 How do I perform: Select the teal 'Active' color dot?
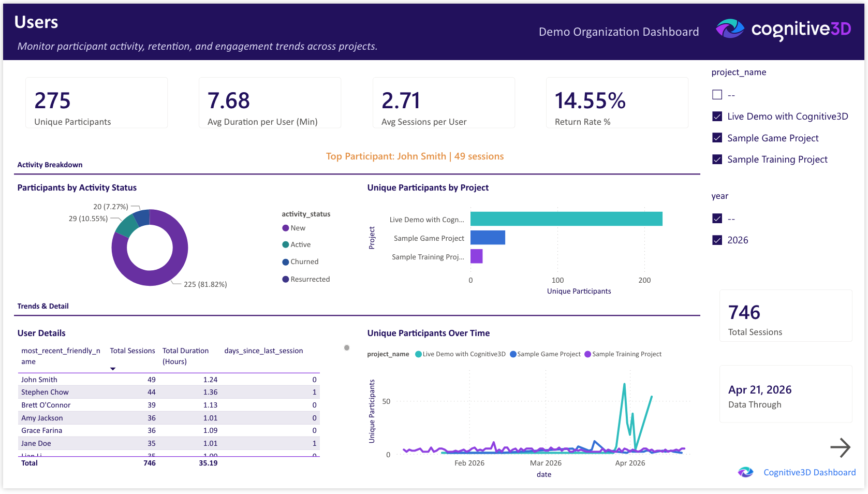pos(285,244)
